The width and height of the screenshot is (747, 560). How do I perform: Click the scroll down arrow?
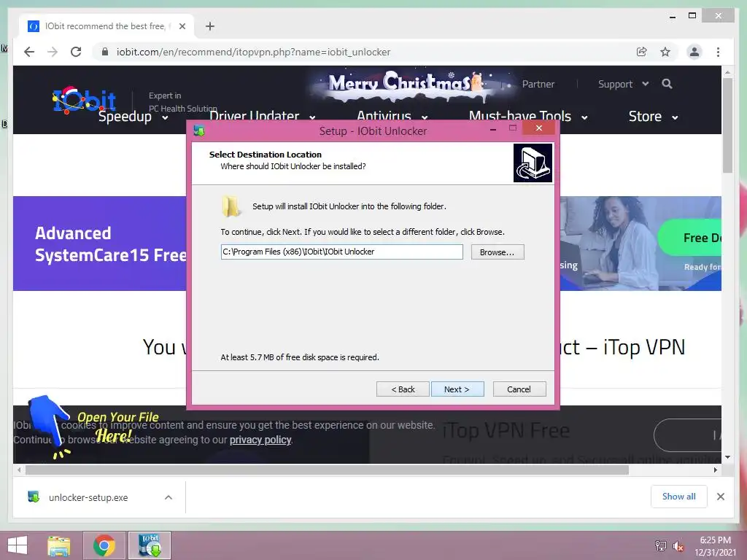tap(727, 457)
